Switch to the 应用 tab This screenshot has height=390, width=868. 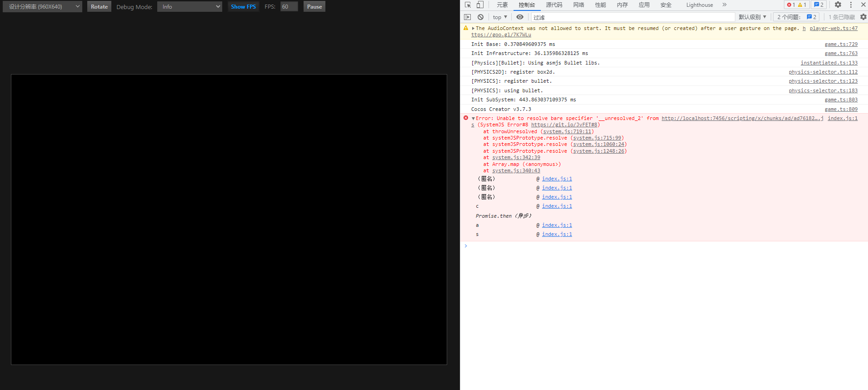pyautogui.click(x=644, y=5)
